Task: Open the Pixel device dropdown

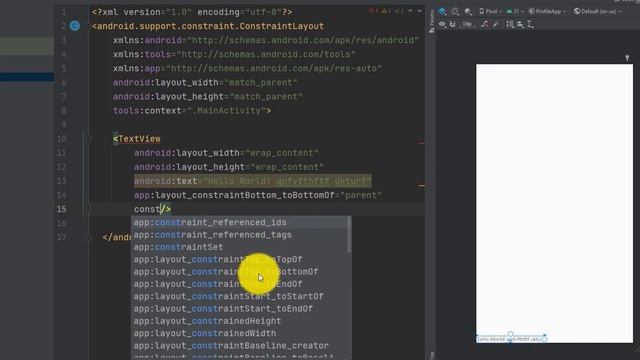Action: point(490,11)
